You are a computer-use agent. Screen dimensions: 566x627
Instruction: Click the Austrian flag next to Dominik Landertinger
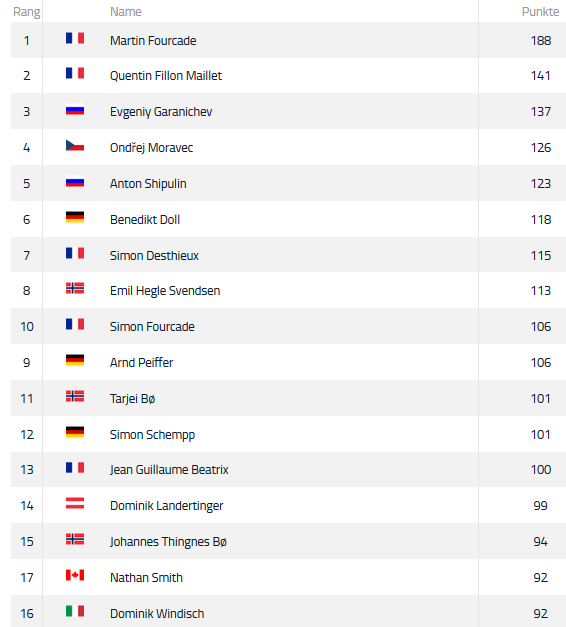coord(75,503)
